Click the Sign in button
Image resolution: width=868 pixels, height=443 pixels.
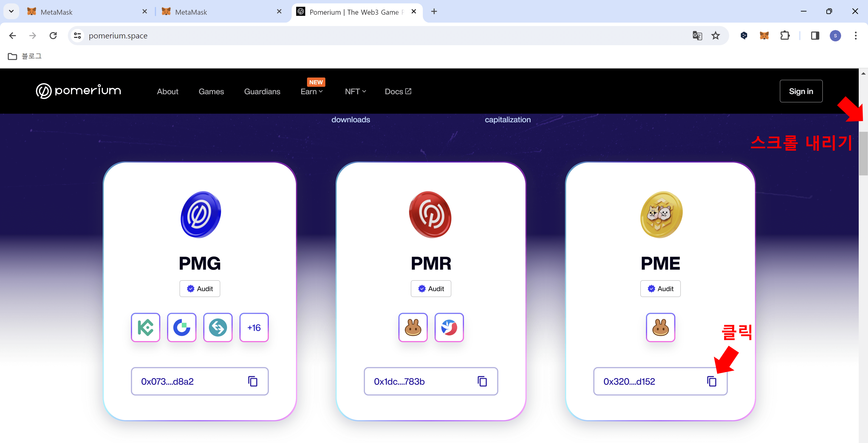(801, 91)
